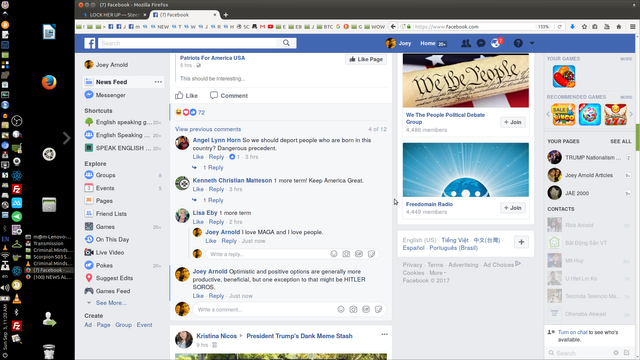Reload the page in Firefox
This screenshot has height=360, width=640.
click(x=560, y=27)
